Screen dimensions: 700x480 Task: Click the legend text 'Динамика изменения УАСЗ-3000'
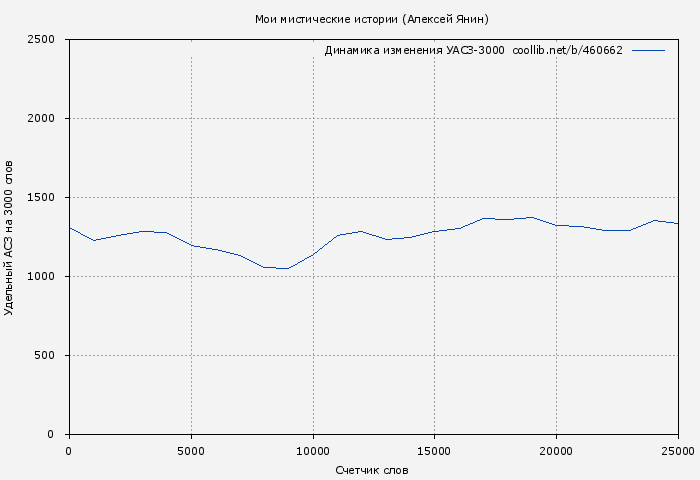pyautogui.click(x=414, y=50)
